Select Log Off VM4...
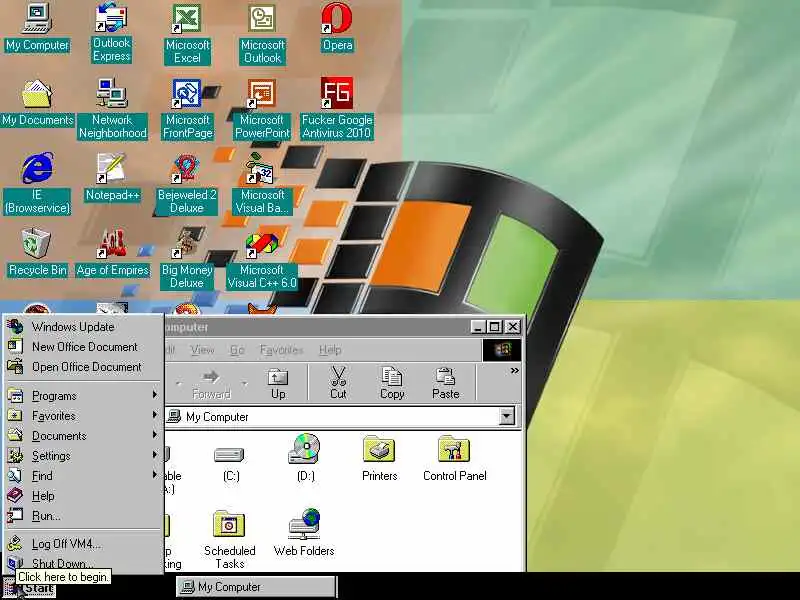Viewport: 800px width, 600px height. [82, 544]
